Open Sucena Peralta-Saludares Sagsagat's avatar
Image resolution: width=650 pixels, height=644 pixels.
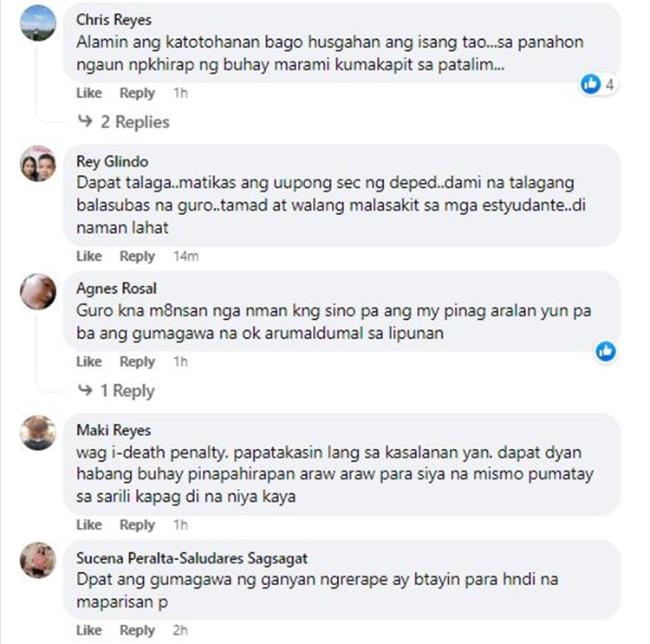(38, 560)
